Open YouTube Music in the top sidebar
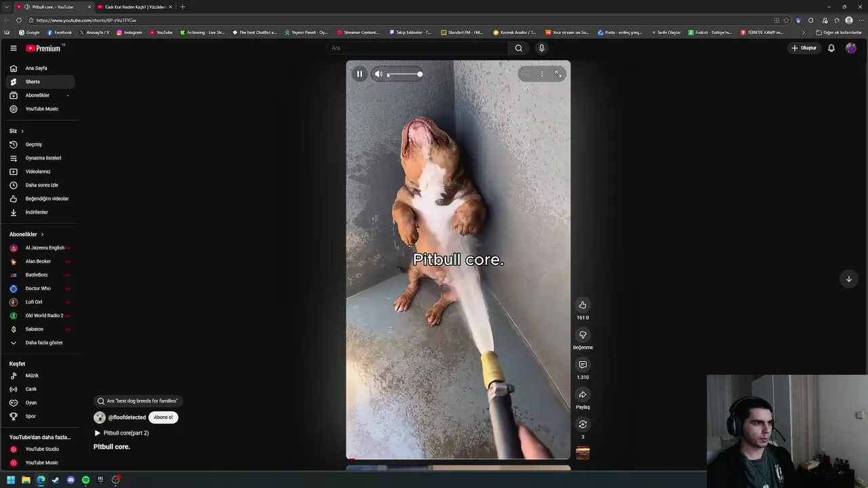This screenshot has width=868, height=488. [x=40, y=109]
